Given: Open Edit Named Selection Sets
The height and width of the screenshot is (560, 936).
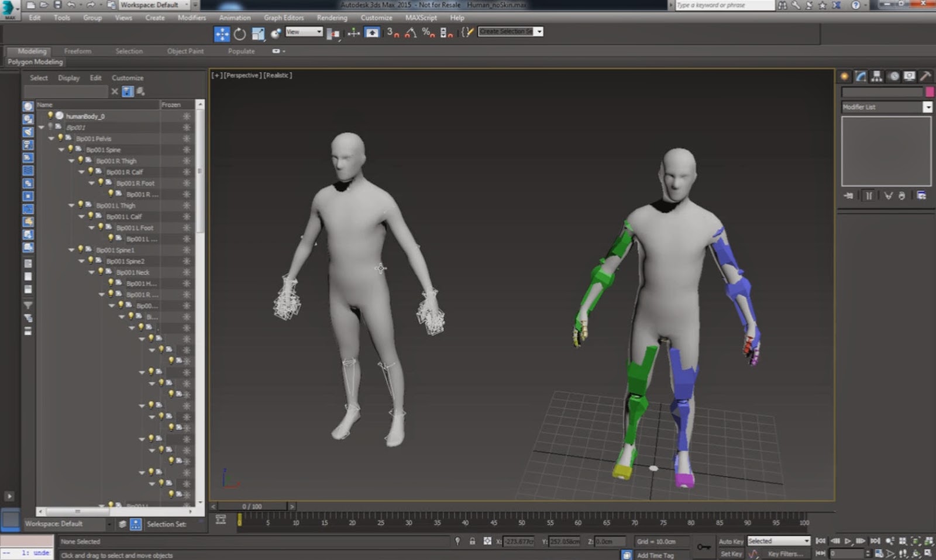Looking at the screenshot, I should point(467,32).
